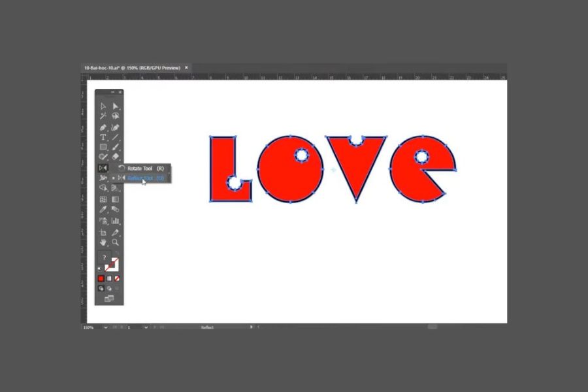The width and height of the screenshot is (588, 392).
Task: Close the 10-Bai-hoc-10.ai document tab
Action: 187,67
